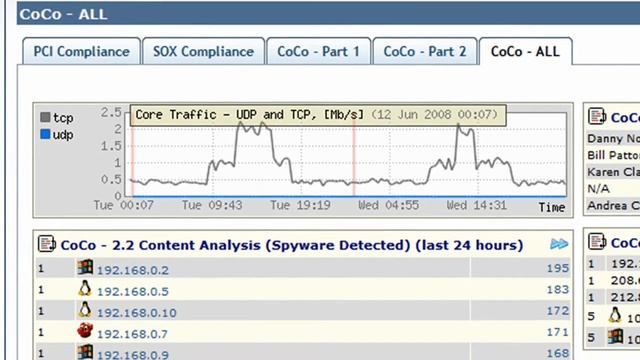640x360 pixels.
Task: Open host link 192.168.0.5
Action: (133, 291)
